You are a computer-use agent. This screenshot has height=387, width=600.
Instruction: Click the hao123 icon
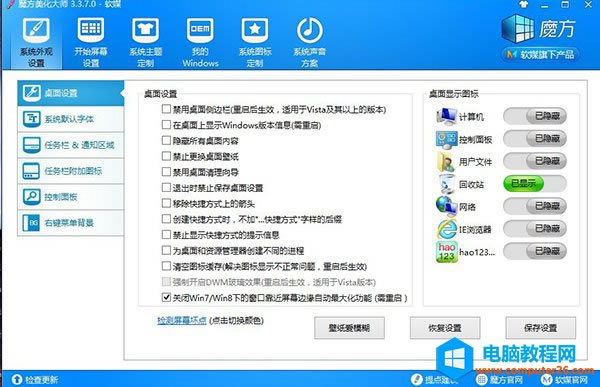click(447, 251)
